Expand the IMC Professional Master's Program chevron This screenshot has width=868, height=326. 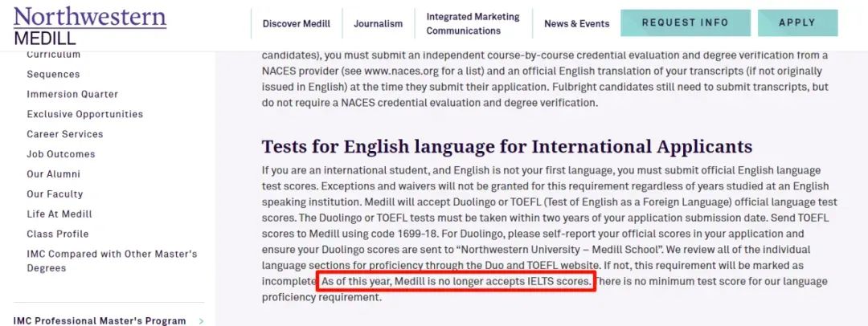pos(201,321)
